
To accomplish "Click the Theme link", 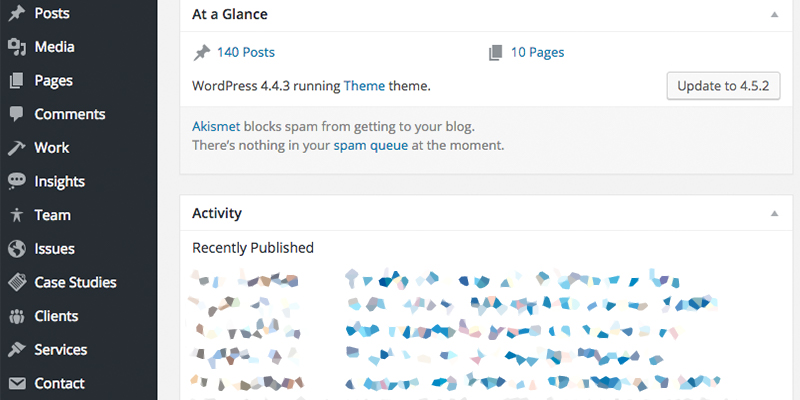I will tap(364, 86).
